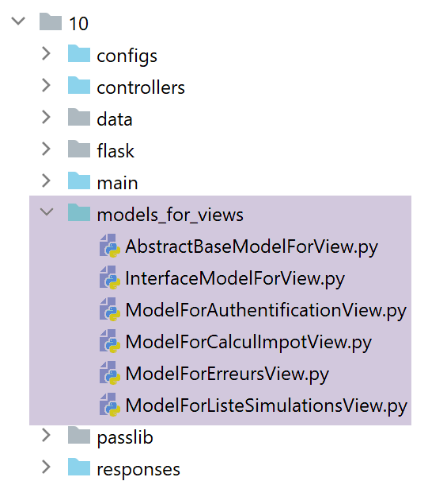Click the gray data folder icon
428x481 pixels.
79,117
